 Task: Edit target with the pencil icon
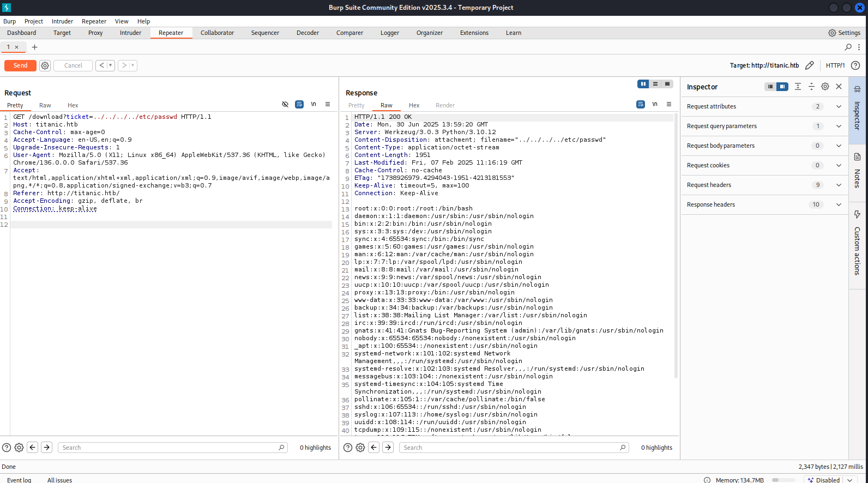click(x=810, y=65)
